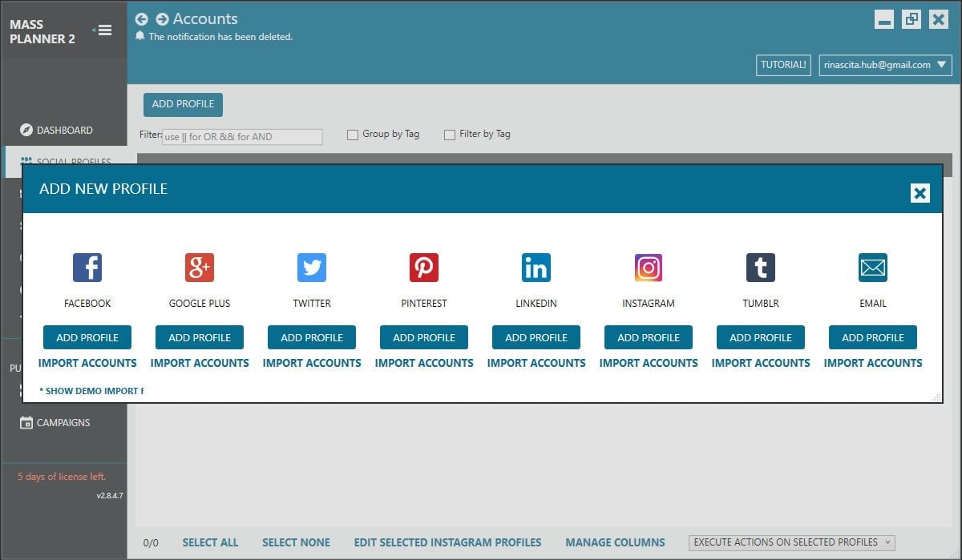
Task: Focus the Filter text input field
Action: click(x=242, y=137)
